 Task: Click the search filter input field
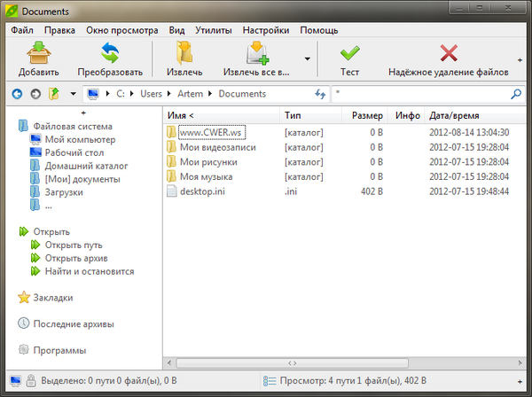point(419,93)
